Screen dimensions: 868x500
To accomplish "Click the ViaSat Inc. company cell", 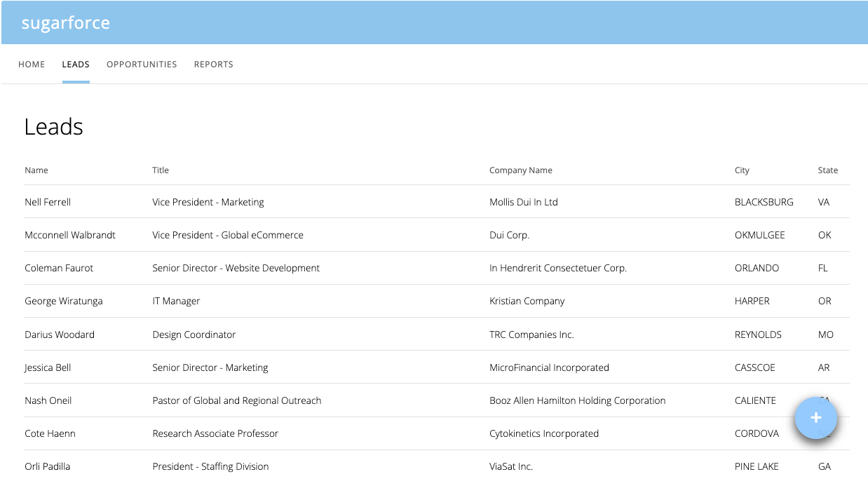I will pos(511,466).
